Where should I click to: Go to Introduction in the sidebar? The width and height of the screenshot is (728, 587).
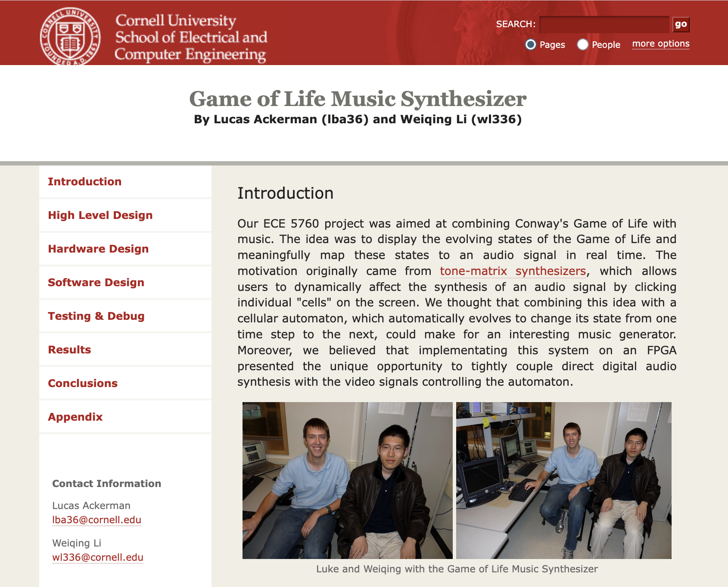tap(85, 181)
